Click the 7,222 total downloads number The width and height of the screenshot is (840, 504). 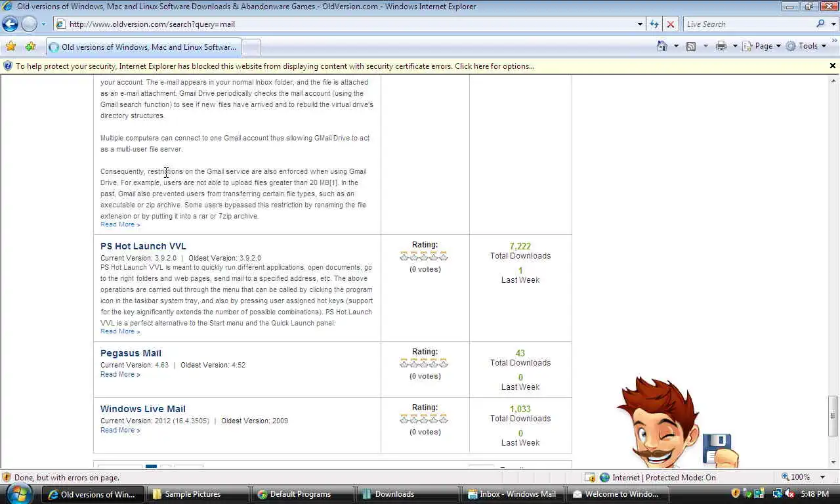[x=520, y=246]
